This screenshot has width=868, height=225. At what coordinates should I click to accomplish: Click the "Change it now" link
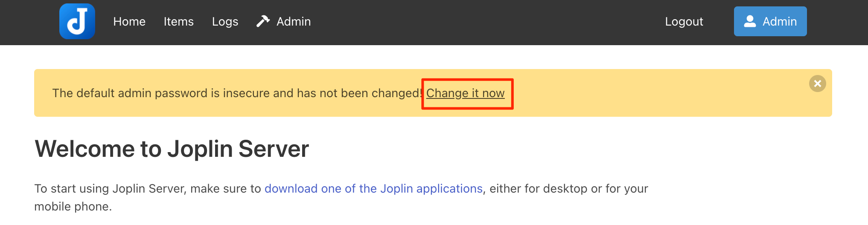465,93
